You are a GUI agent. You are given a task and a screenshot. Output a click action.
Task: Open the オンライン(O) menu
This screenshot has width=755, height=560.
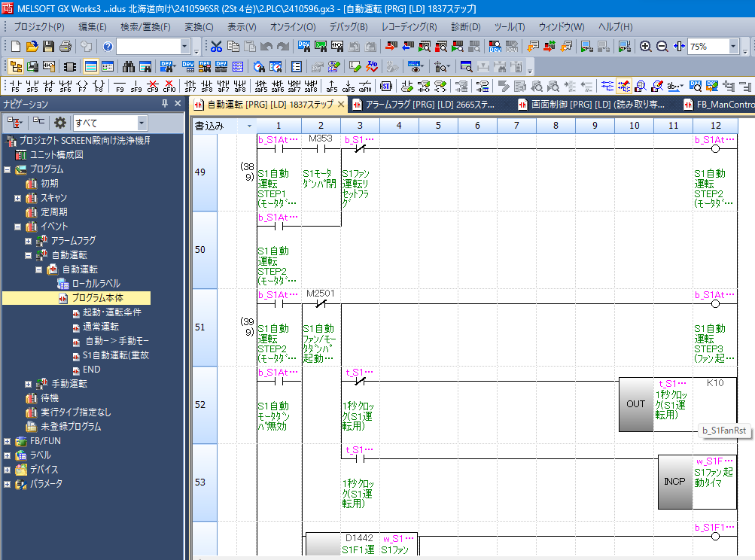click(293, 27)
